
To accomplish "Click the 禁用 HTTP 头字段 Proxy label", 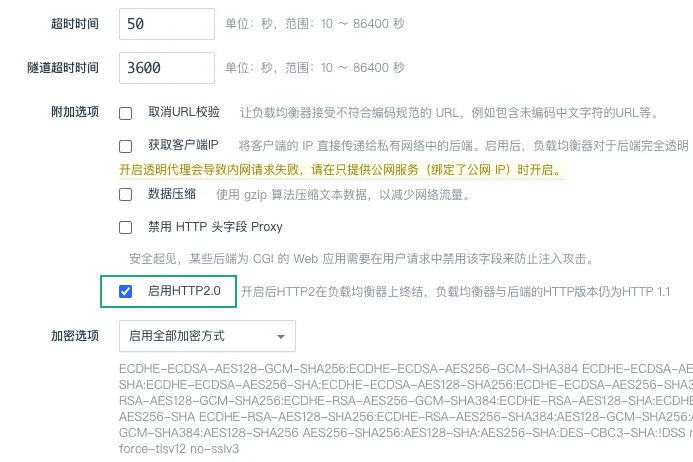I will coord(215,227).
